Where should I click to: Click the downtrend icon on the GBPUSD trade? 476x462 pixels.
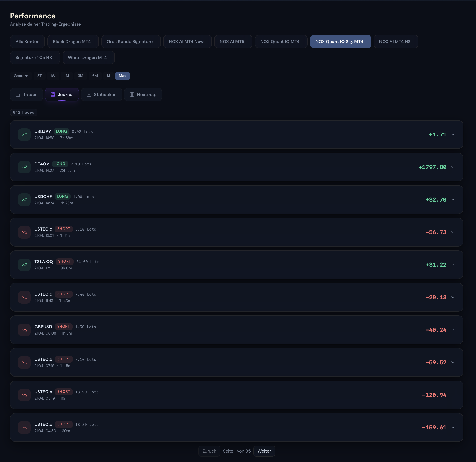pos(24,330)
